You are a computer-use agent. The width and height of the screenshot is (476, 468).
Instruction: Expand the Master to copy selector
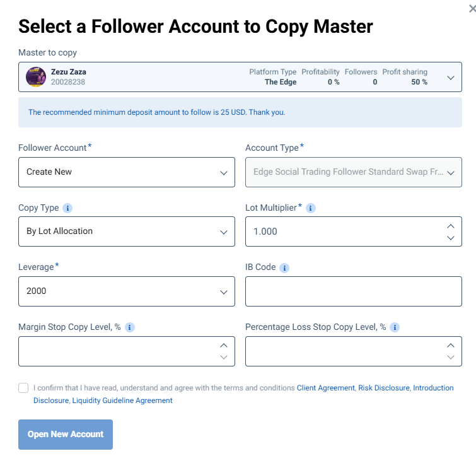click(x=240, y=77)
